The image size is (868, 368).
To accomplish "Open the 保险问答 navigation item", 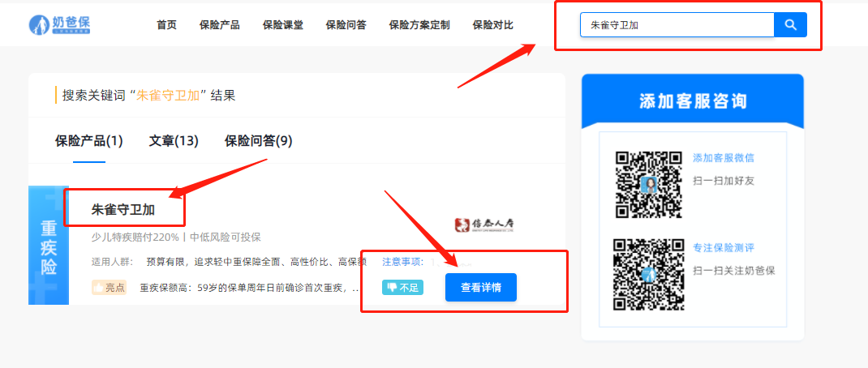I will pyautogui.click(x=346, y=25).
